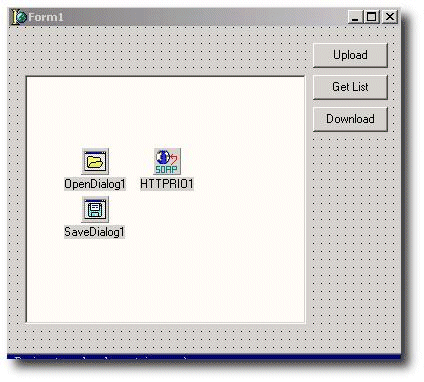Click the Form1 title bar text

point(46,17)
